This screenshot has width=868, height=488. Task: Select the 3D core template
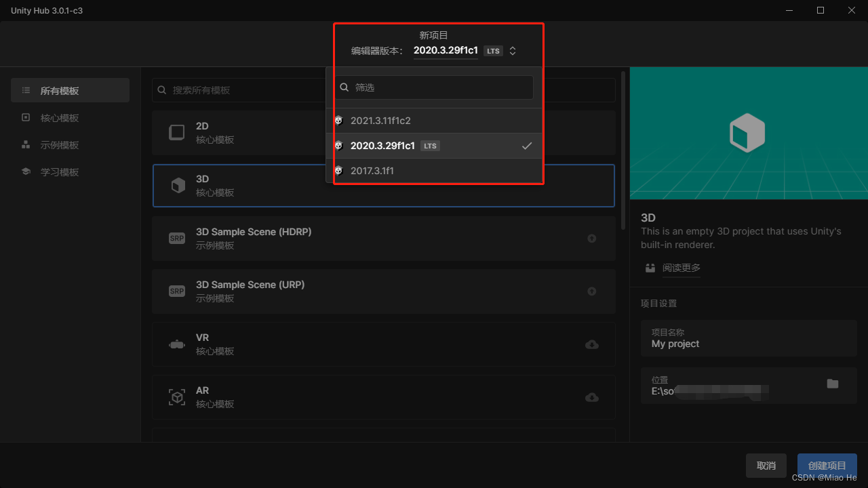384,185
